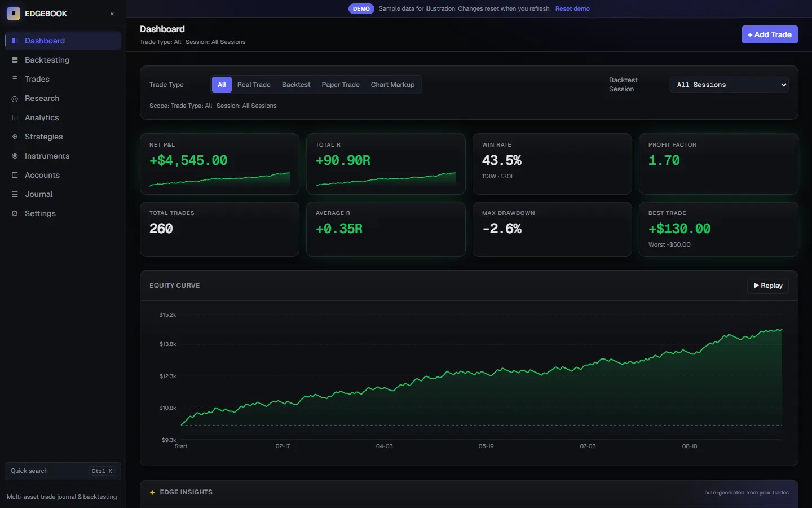Open the Quick search field

(63, 471)
